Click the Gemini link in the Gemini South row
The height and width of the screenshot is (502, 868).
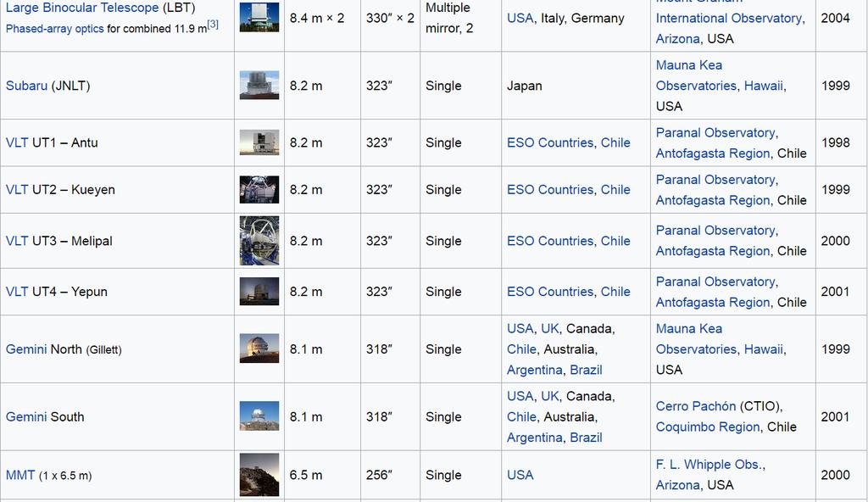tap(26, 416)
